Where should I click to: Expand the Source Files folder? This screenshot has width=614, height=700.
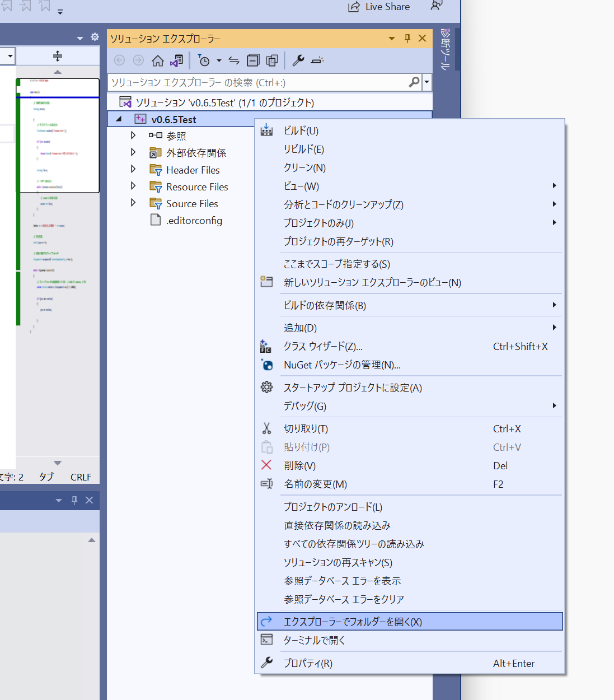[133, 203]
